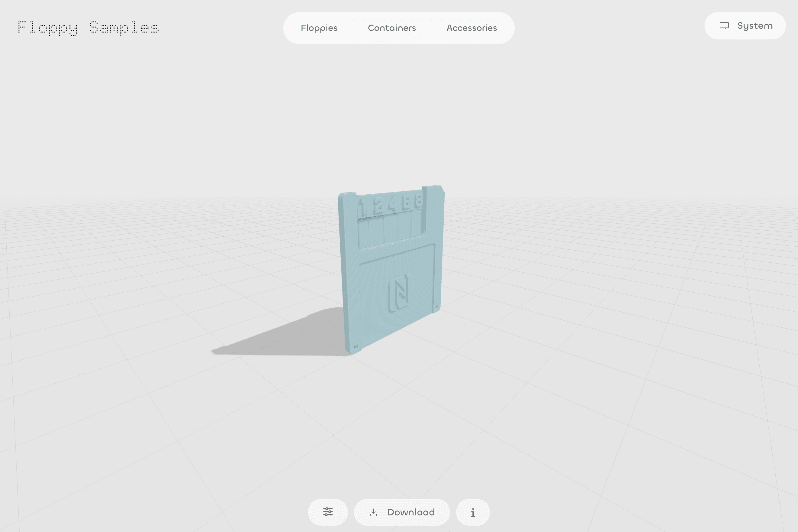Click the info "i" icon
This screenshot has height=532, width=798.
[473, 512]
